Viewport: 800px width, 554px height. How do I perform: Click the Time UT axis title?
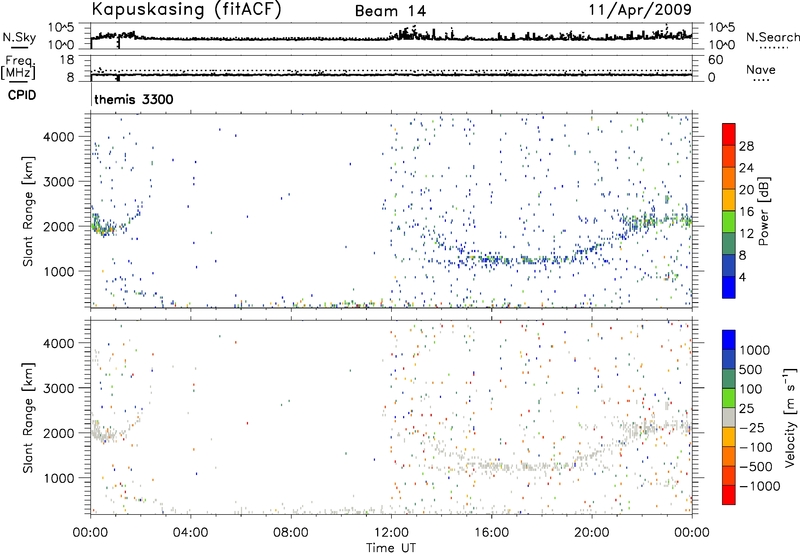(391, 548)
